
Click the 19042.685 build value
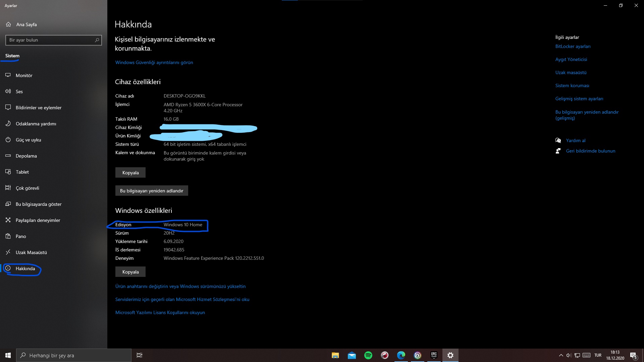coord(174,250)
